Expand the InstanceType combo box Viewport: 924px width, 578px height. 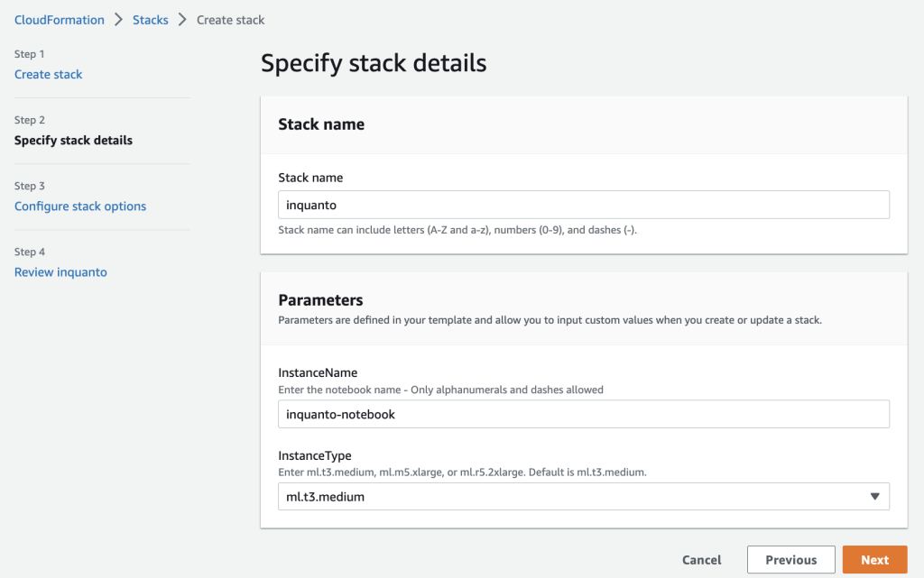(584, 496)
